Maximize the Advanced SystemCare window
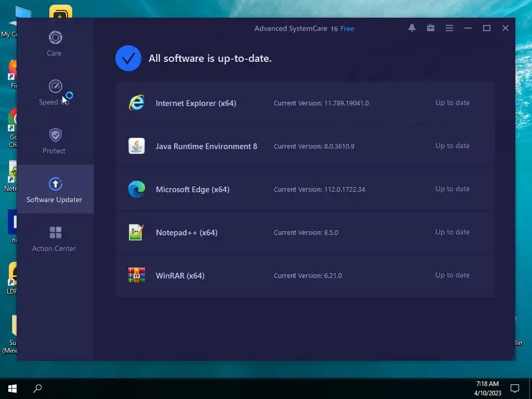The height and width of the screenshot is (399, 532). [486, 28]
